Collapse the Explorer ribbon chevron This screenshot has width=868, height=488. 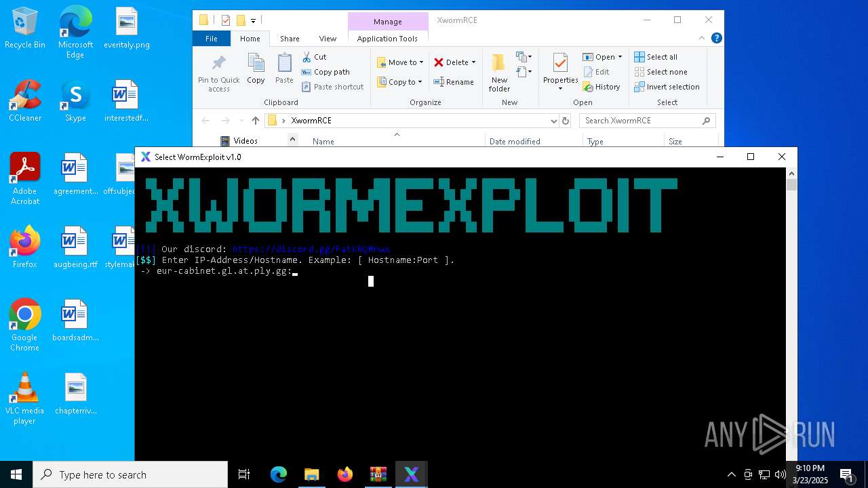703,39
